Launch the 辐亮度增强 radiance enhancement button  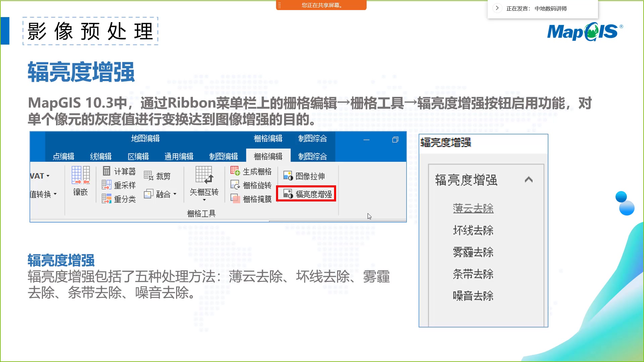(x=307, y=194)
